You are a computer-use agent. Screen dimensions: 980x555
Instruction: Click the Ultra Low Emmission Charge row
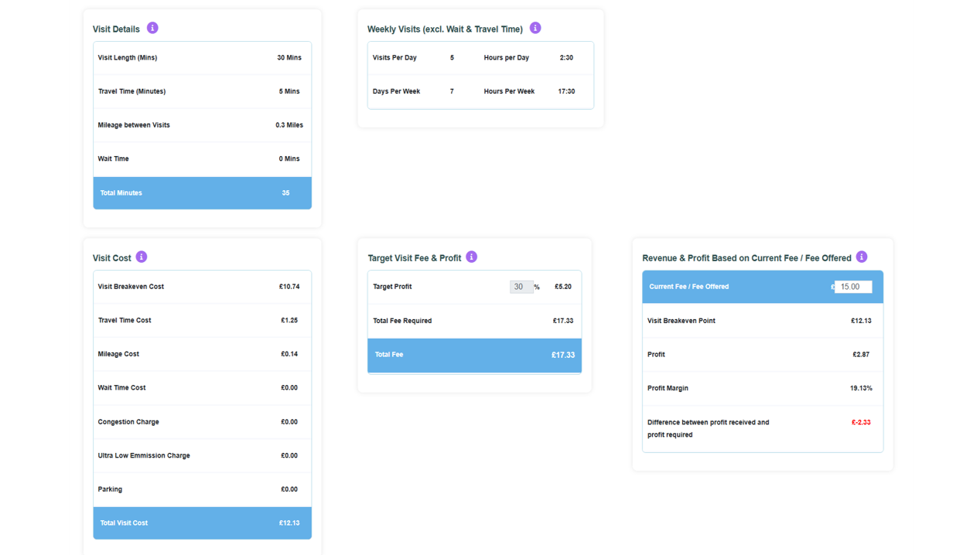[203, 456]
